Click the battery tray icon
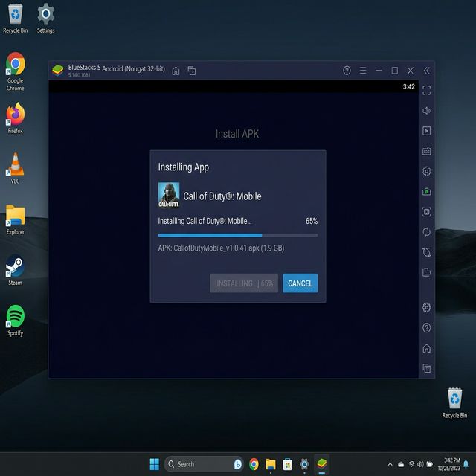Image resolution: width=476 pixels, height=476 pixels. point(429,464)
